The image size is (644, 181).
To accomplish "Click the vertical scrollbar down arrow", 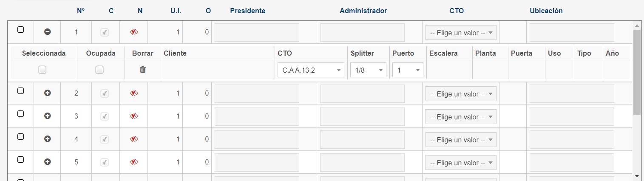I will click(636, 175).
